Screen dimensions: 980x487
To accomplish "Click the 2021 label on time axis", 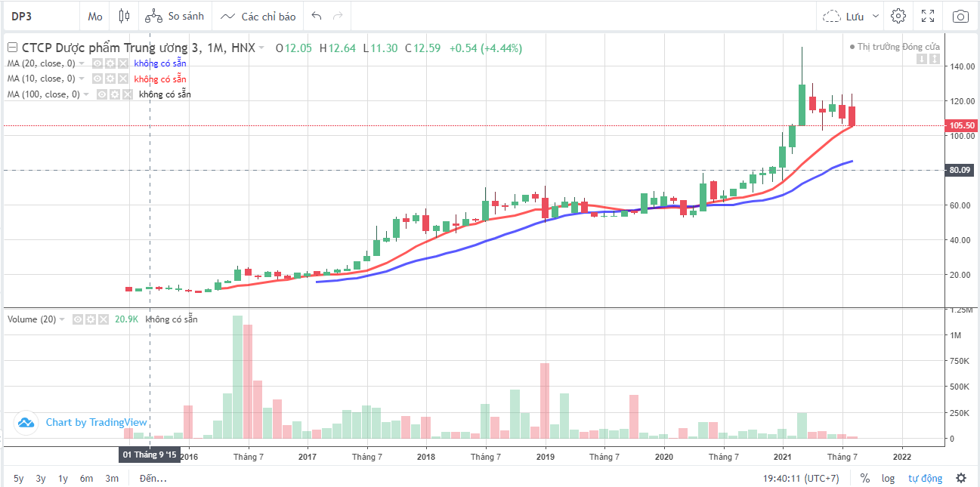I will 783,457.
